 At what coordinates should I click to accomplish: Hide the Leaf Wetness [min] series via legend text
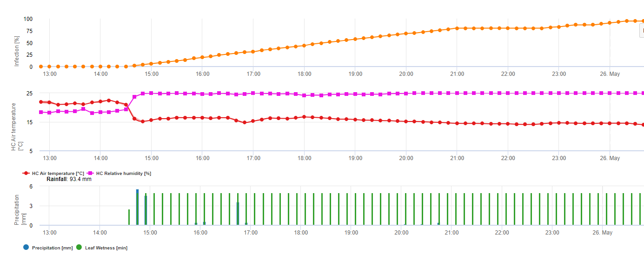click(x=106, y=248)
